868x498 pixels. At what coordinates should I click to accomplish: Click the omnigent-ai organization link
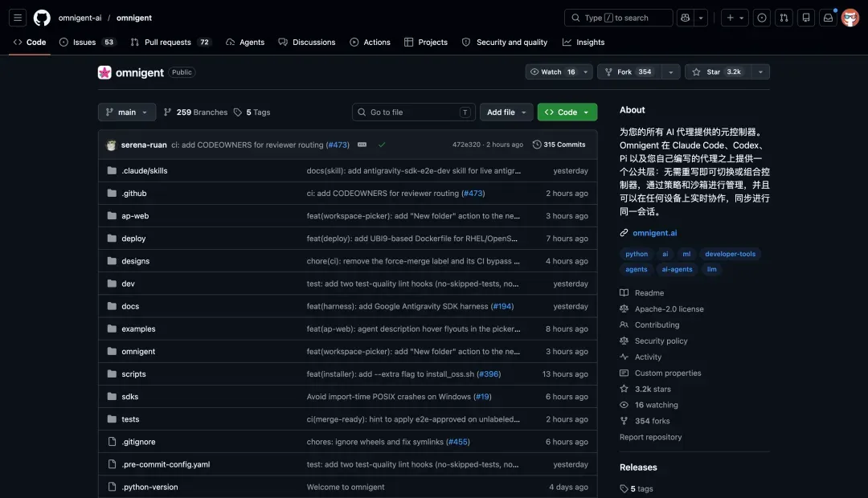pos(80,18)
